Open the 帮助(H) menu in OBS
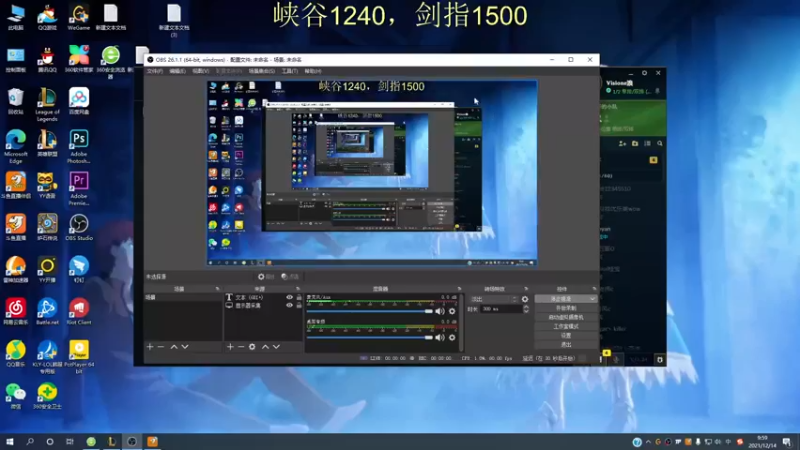 click(x=313, y=71)
